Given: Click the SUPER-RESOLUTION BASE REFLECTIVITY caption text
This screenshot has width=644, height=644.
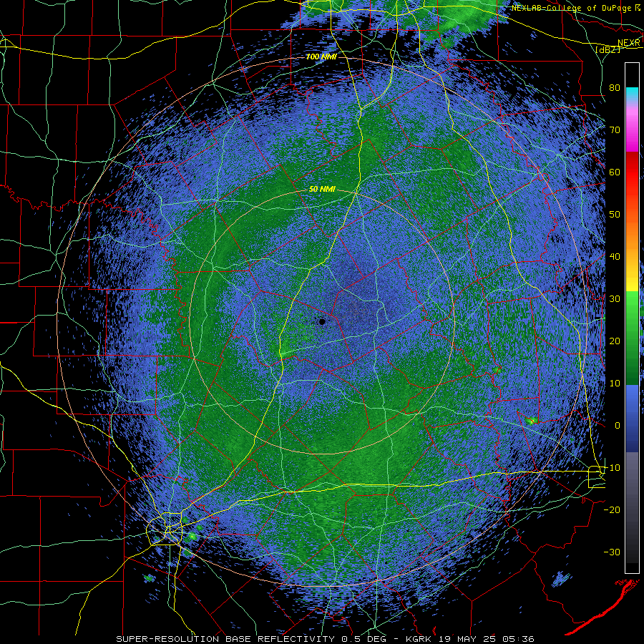Looking at the screenshot, I should pos(225,639).
